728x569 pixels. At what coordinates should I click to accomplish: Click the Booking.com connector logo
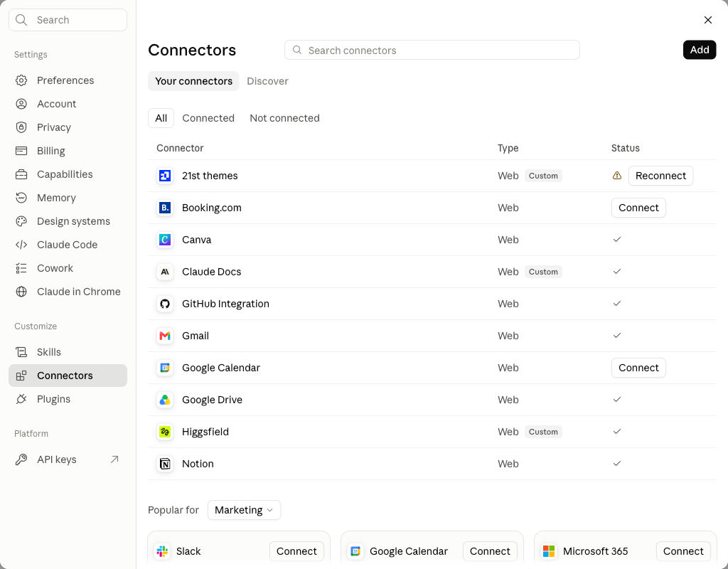pos(165,208)
